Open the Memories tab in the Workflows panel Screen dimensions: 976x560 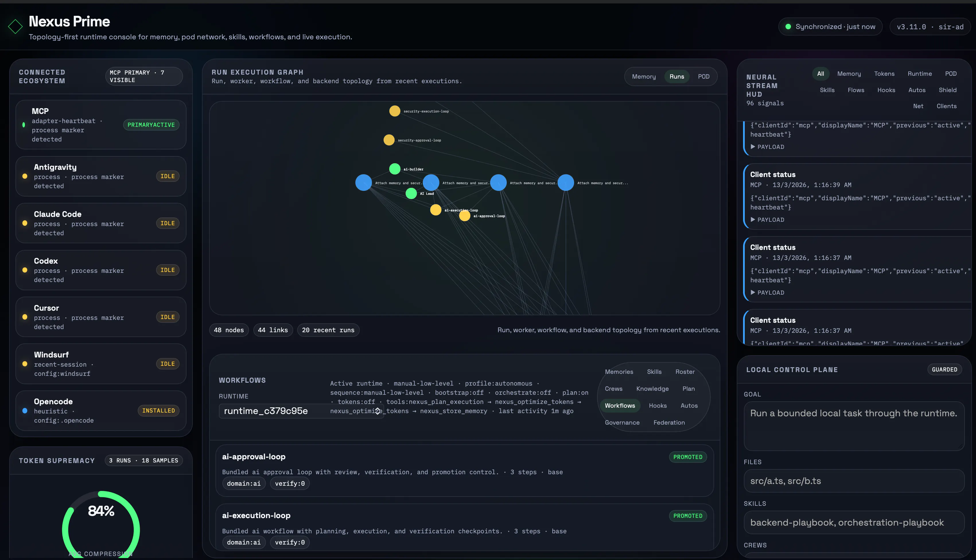point(619,372)
